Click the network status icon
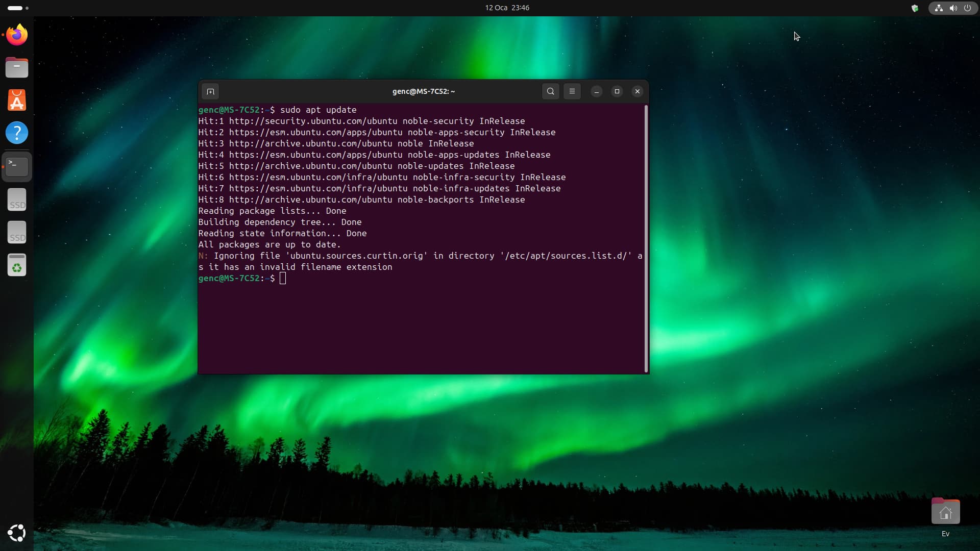The image size is (980, 551). tap(939, 8)
